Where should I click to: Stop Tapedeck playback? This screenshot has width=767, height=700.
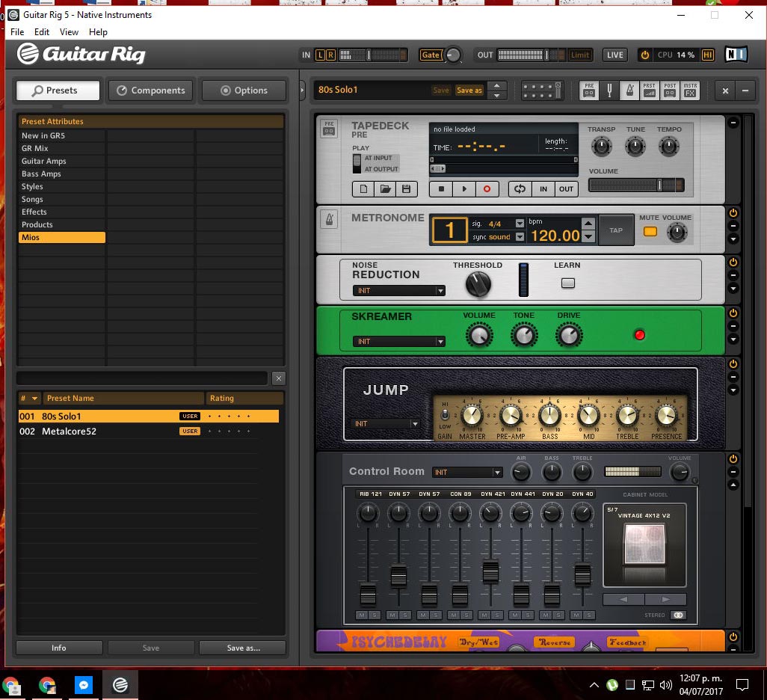pyautogui.click(x=441, y=189)
